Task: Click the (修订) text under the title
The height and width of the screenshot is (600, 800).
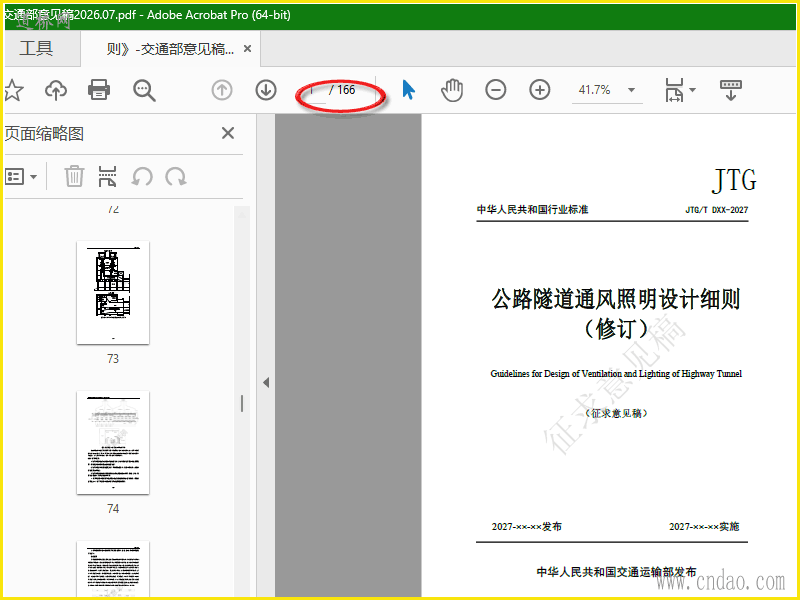Action: 616,329
